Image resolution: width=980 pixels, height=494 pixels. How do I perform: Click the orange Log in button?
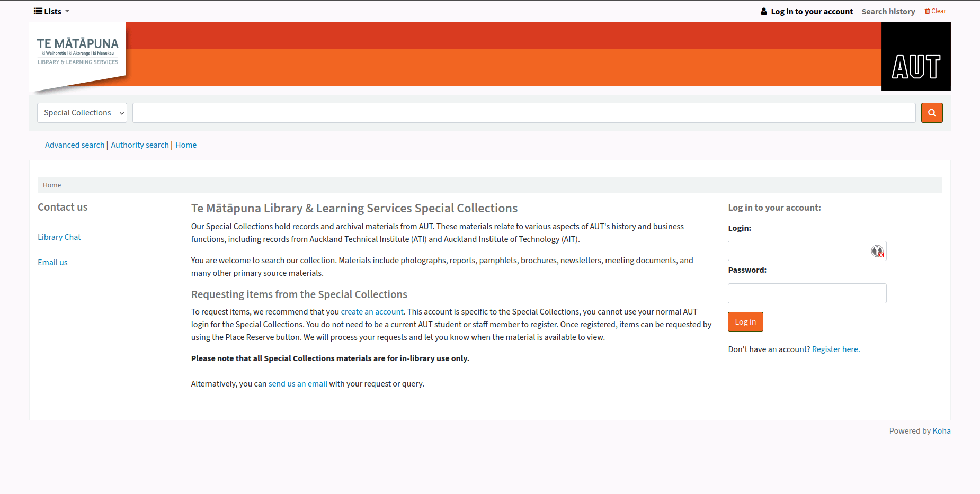point(745,322)
